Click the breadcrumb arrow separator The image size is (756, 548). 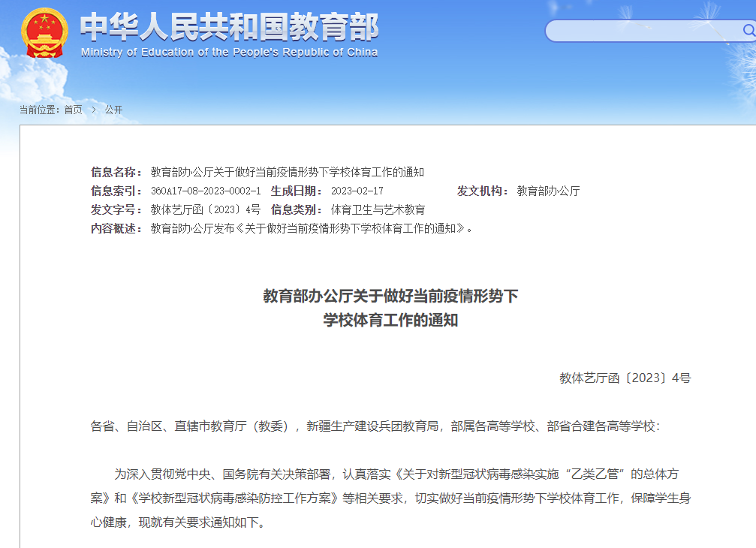pyautogui.click(x=94, y=110)
